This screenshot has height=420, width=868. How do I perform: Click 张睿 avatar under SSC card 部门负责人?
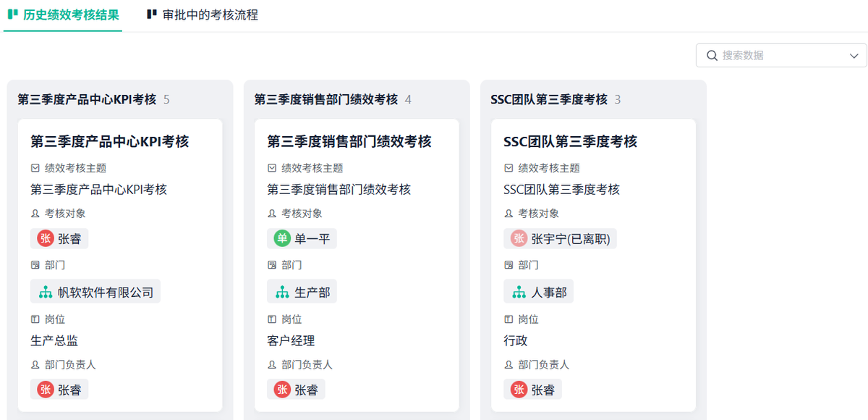(519, 390)
